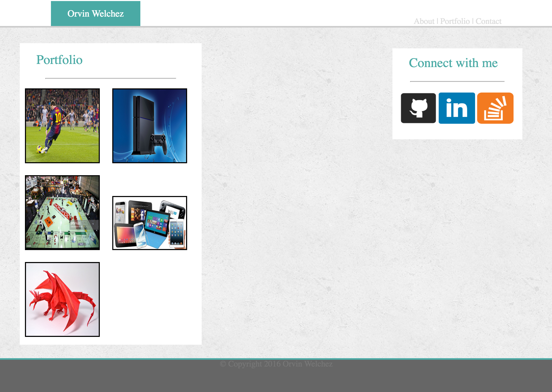Click the divider line under Portfolio heading
The height and width of the screenshot is (392, 552).
110,78
